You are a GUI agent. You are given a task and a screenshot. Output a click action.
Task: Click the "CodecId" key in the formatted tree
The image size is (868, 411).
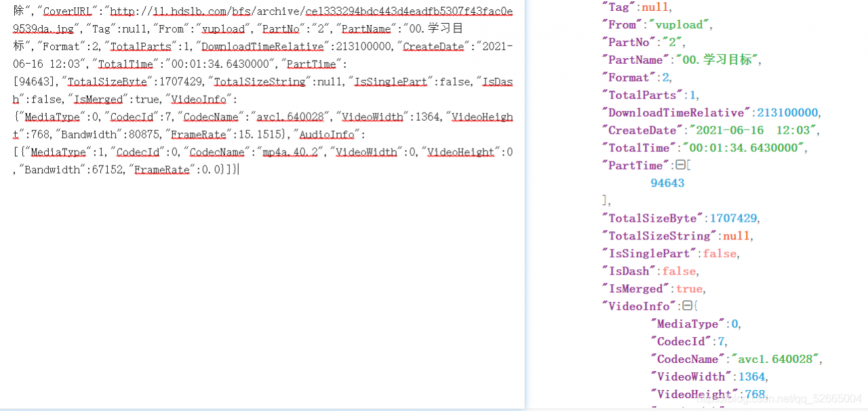[x=681, y=342]
